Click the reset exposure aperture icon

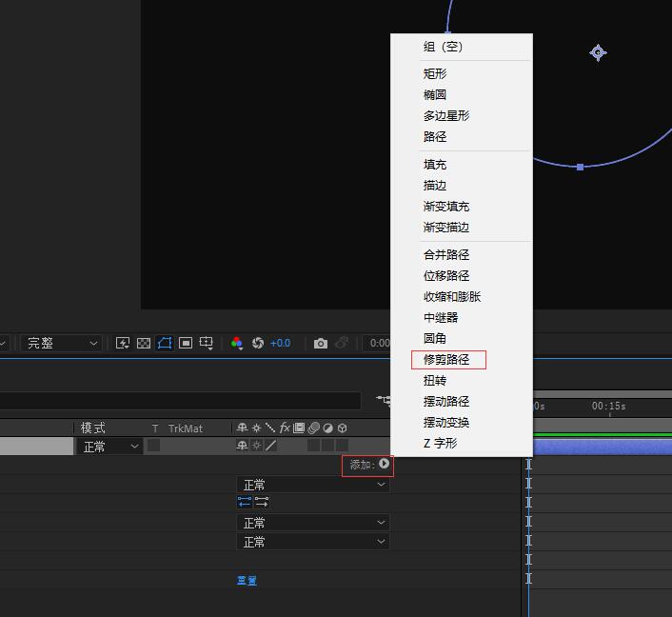click(x=258, y=343)
